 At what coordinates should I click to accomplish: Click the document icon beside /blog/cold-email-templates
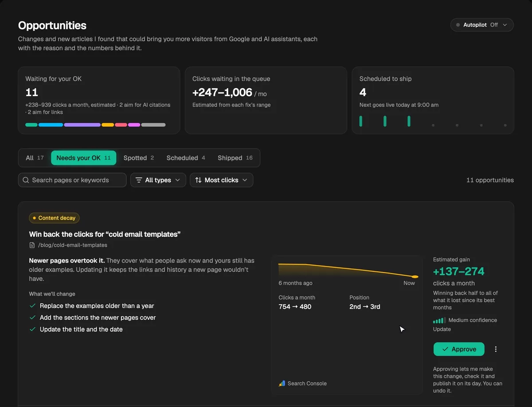point(32,245)
